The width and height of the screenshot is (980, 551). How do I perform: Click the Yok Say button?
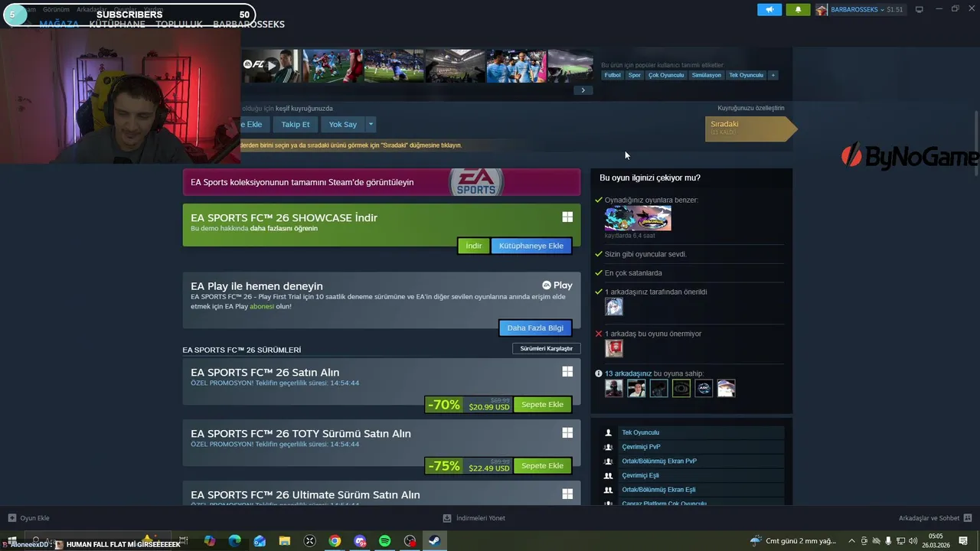(x=343, y=124)
